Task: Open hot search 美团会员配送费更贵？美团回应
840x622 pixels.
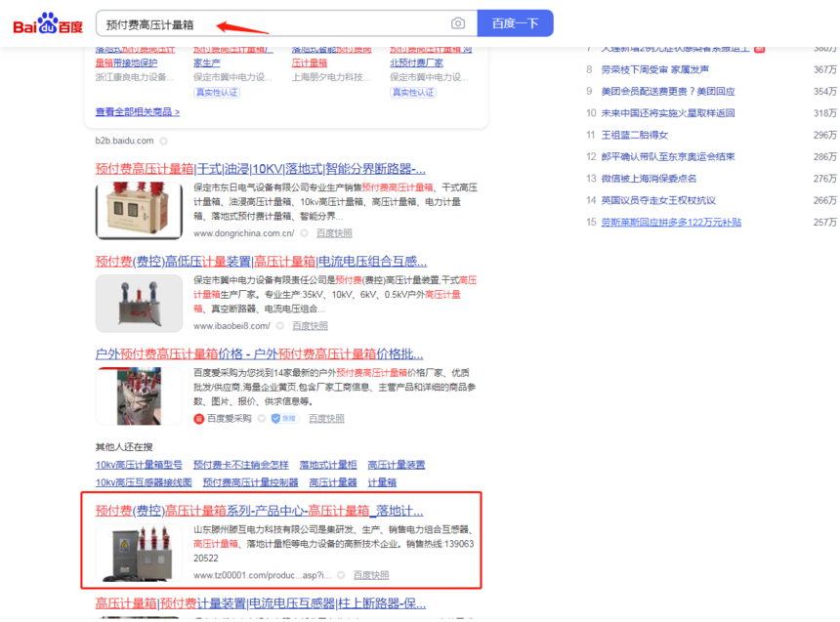Action: click(668, 92)
